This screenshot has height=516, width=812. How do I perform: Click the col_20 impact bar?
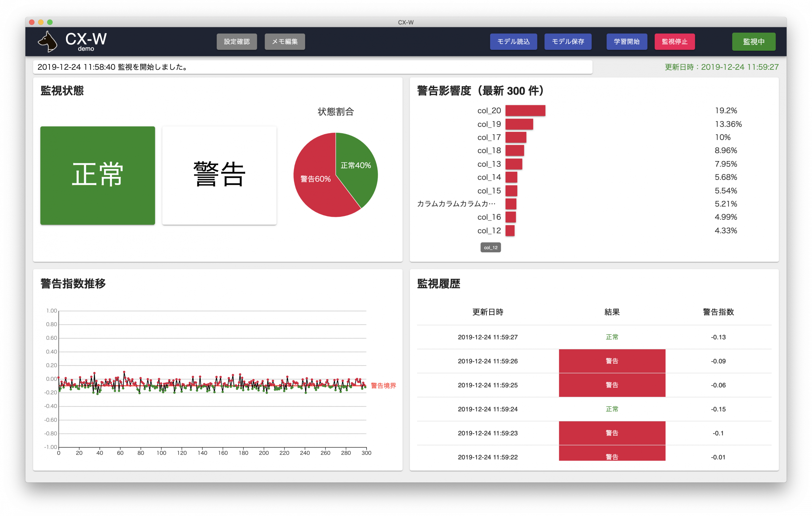click(525, 111)
